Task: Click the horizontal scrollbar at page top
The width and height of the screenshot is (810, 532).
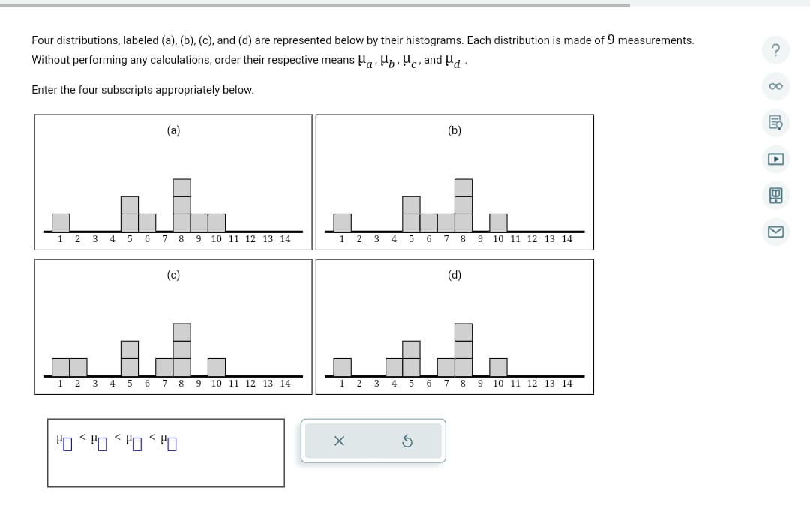Action: pos(315,3)
